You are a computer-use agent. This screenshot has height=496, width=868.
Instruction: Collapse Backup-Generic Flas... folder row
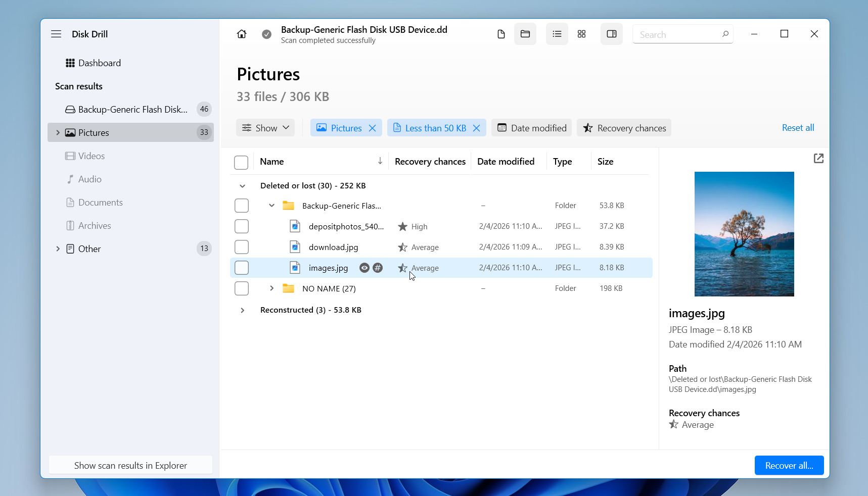point(271,206)
